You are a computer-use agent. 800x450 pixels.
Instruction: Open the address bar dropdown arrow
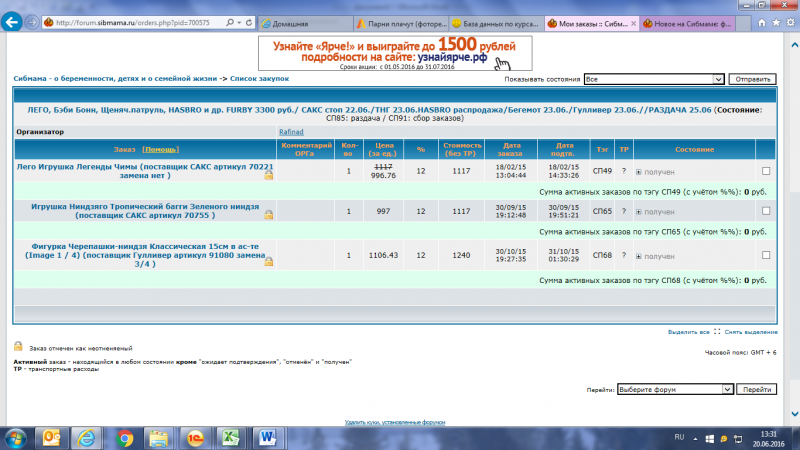click(x=239, y=22)
